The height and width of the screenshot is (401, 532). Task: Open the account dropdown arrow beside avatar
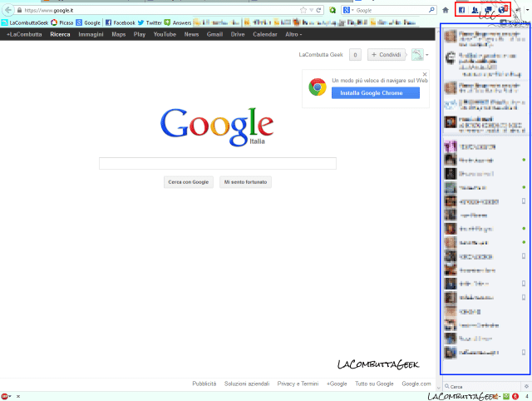pos(426,55)
